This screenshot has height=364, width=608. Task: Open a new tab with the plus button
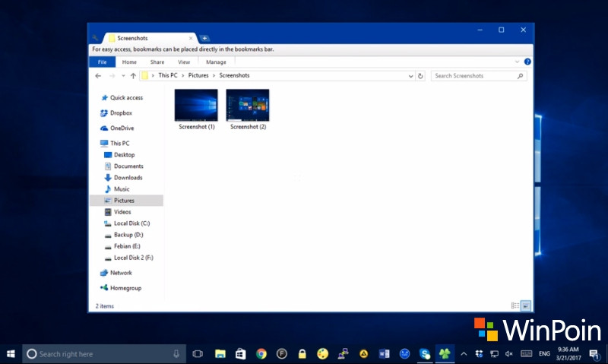coord(204,38)
